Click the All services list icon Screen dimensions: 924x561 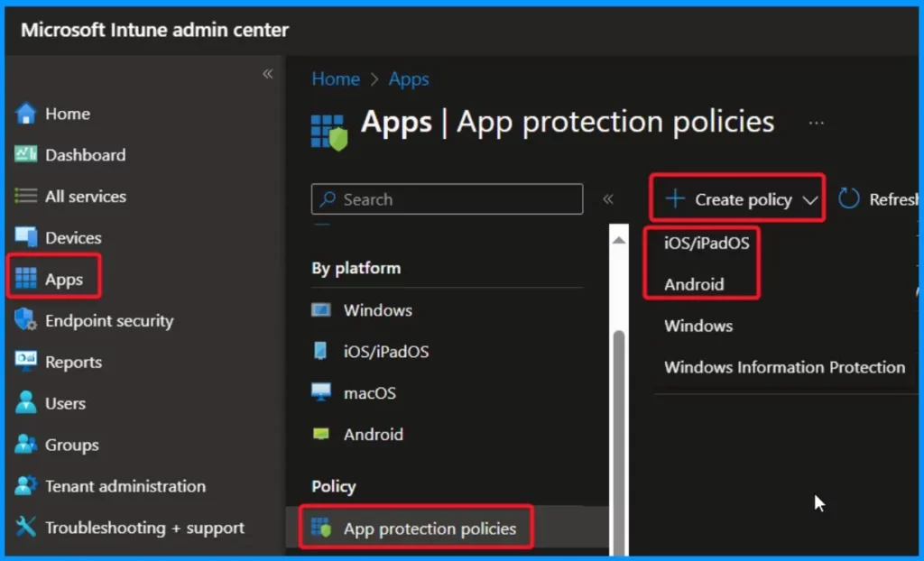click(25, 196)
